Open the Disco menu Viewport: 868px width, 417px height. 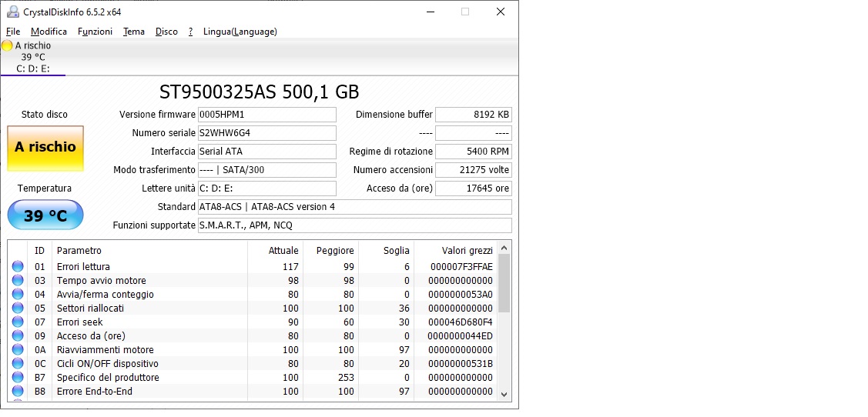(166, 32)
